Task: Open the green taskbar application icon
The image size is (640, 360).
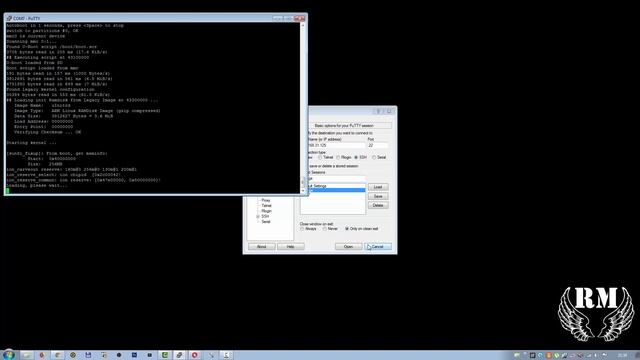Action: [x=165, y=355]
